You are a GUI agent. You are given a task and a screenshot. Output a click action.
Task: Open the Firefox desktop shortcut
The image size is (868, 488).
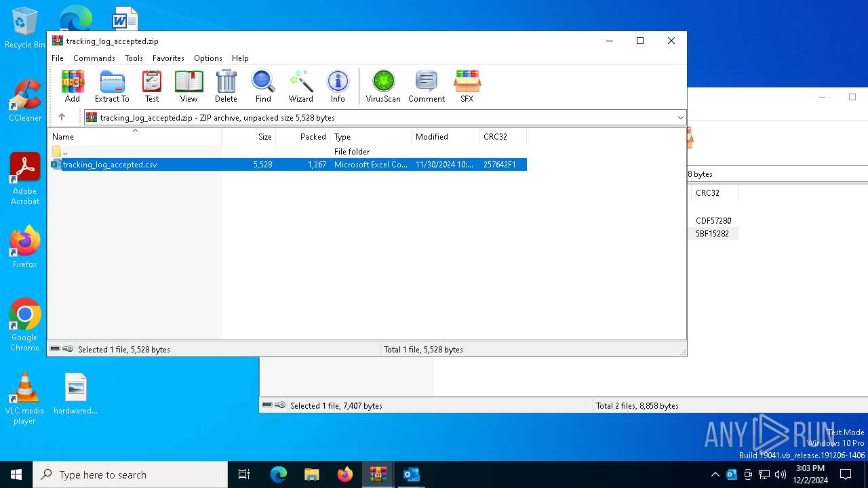(25, 247)
